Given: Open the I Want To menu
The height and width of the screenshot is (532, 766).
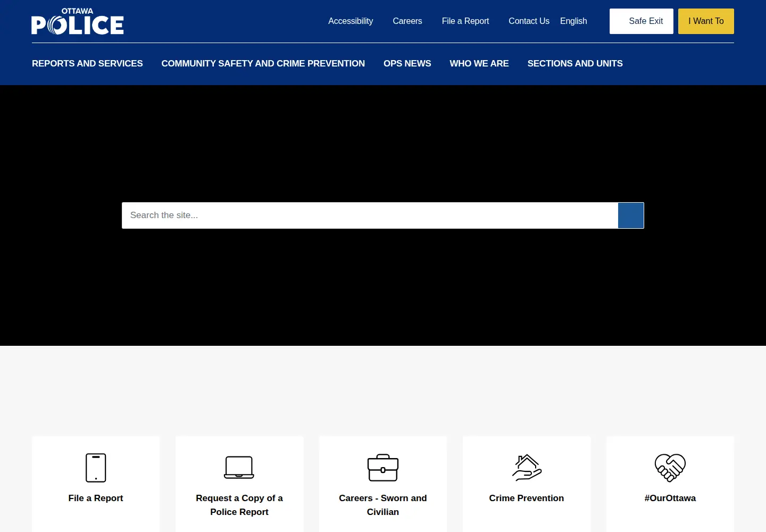Looking at the screenshot, I should [x=706, y=21].
